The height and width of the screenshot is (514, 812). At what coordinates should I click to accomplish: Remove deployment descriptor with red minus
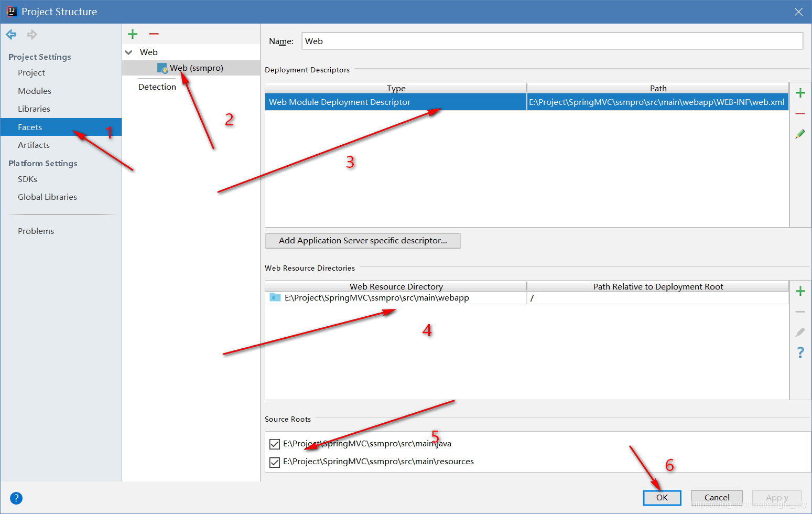(800, 113)
